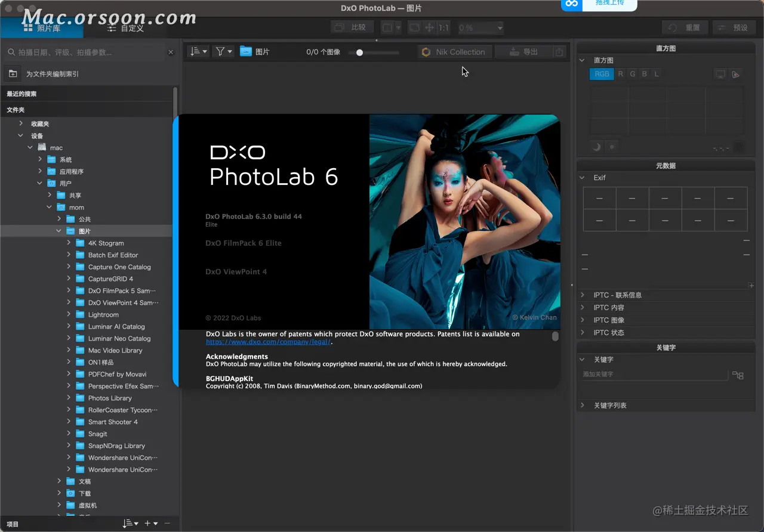This screenshot has height=532, width=764.
Task: Select the mom user folder
Action: click(x=76, y=207)
